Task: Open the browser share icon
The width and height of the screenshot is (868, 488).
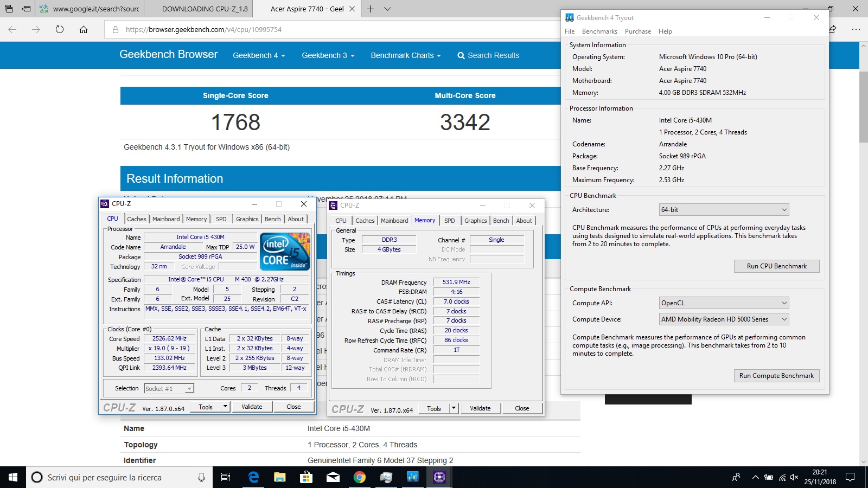Action: 832,29
